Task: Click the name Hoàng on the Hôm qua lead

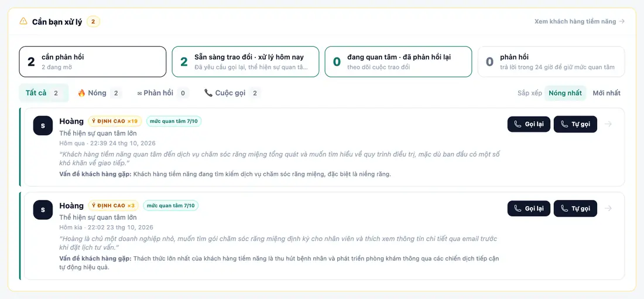Action: tap(71, 121)
